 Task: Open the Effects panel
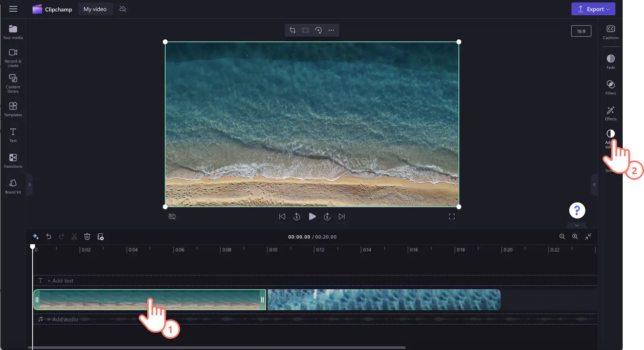point(611,113)
